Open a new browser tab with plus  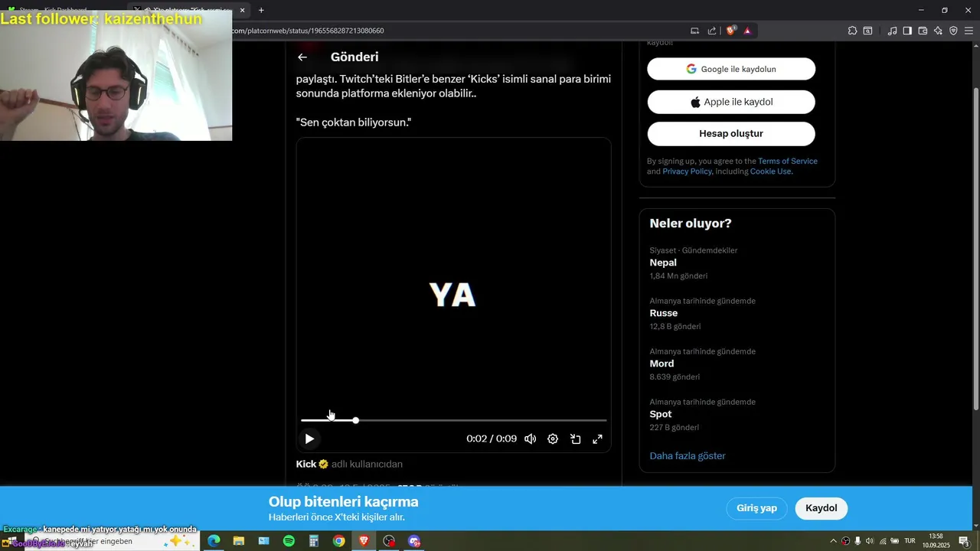click(x=261, y=10)
